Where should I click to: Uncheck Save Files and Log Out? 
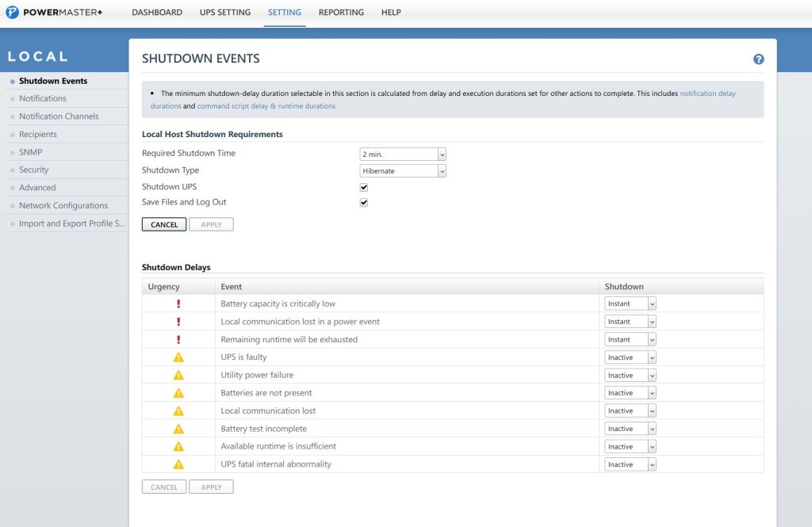click(363, 202)
